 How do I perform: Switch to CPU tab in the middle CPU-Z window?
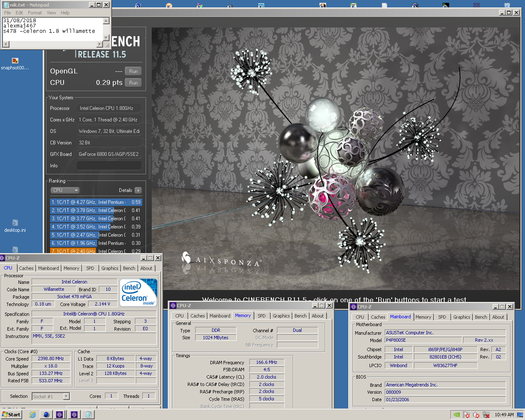click(x=180, y=316)
